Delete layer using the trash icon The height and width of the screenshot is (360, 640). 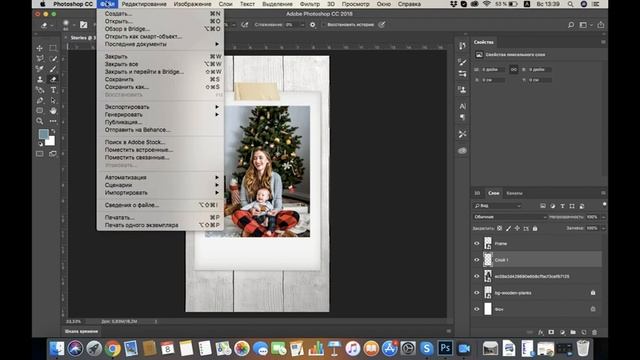(594, 332)
